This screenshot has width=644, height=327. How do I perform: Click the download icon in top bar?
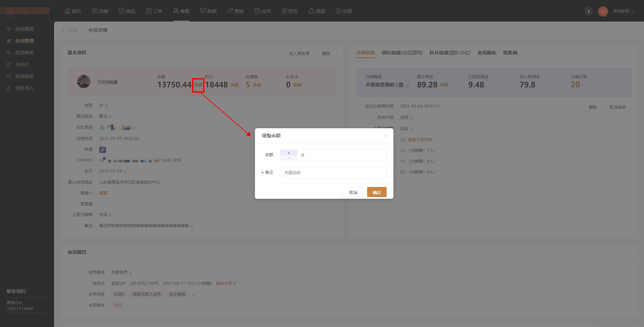click(x=589, y=11)
